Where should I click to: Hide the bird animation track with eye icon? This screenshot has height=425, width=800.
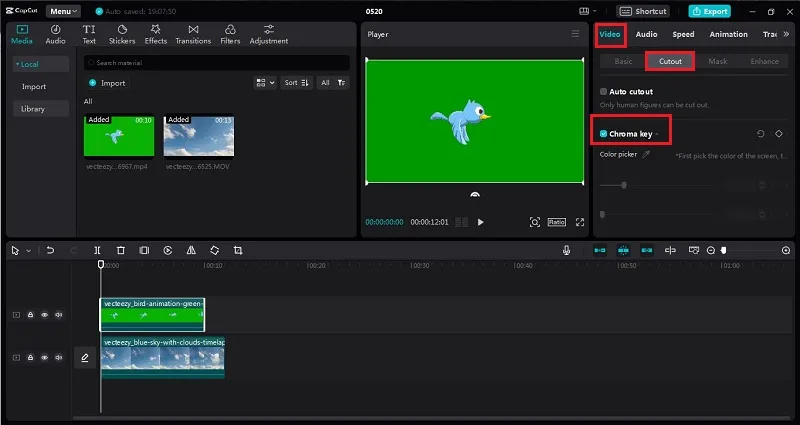click(44, 315)
